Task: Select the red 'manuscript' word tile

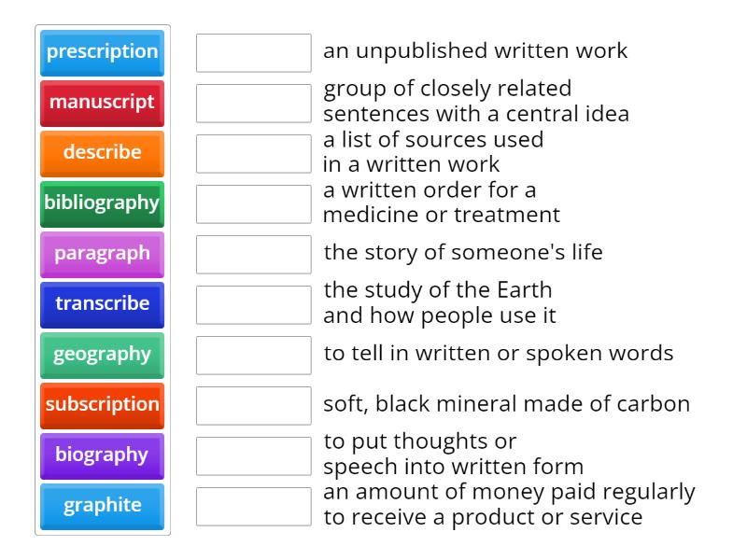Action: point(103,103)
